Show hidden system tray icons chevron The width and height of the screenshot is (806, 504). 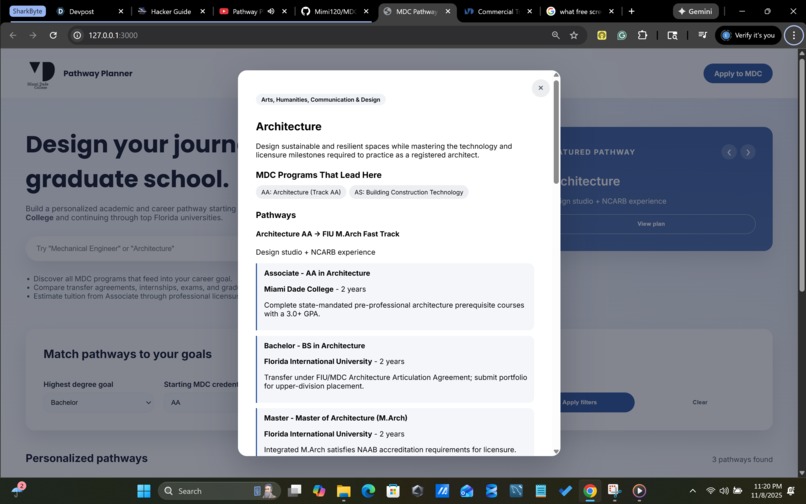tap(692, 491)
